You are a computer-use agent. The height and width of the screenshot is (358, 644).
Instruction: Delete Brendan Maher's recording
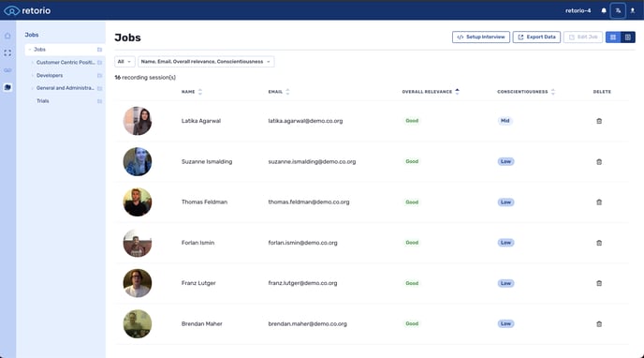tap(599, 324)
